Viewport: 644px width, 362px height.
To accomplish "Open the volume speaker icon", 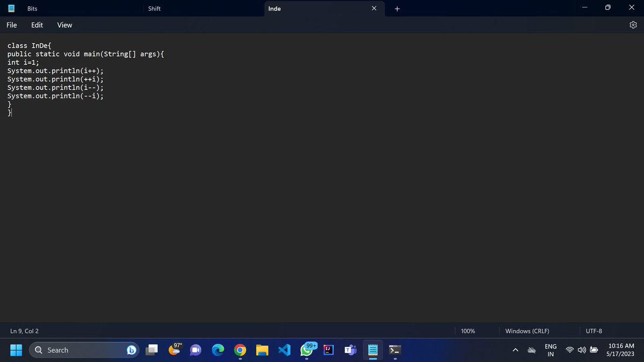I will [x=582, y=350].
